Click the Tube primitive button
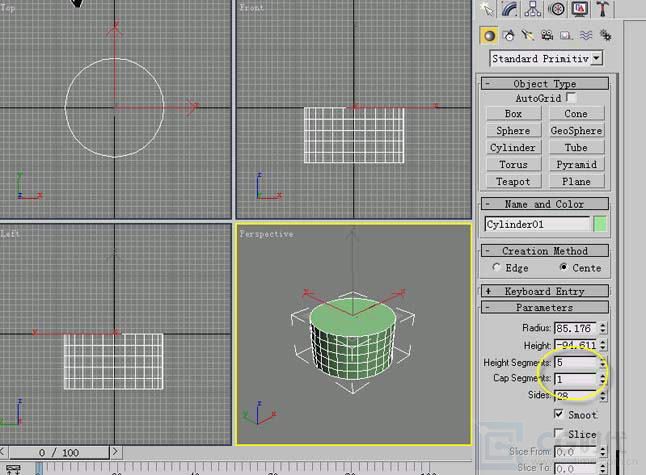Viewport: 646px width, 475px height. coord(576,147)
